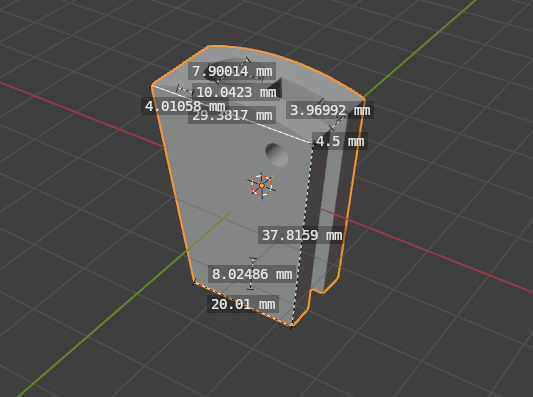
Task: Click the 3.96992 mm measurement label
Action: pyautogui.click(x=330, y=110)
